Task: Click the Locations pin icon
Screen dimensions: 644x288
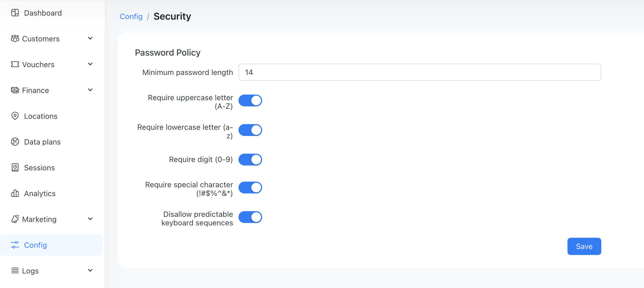Action: click(15, 116)
